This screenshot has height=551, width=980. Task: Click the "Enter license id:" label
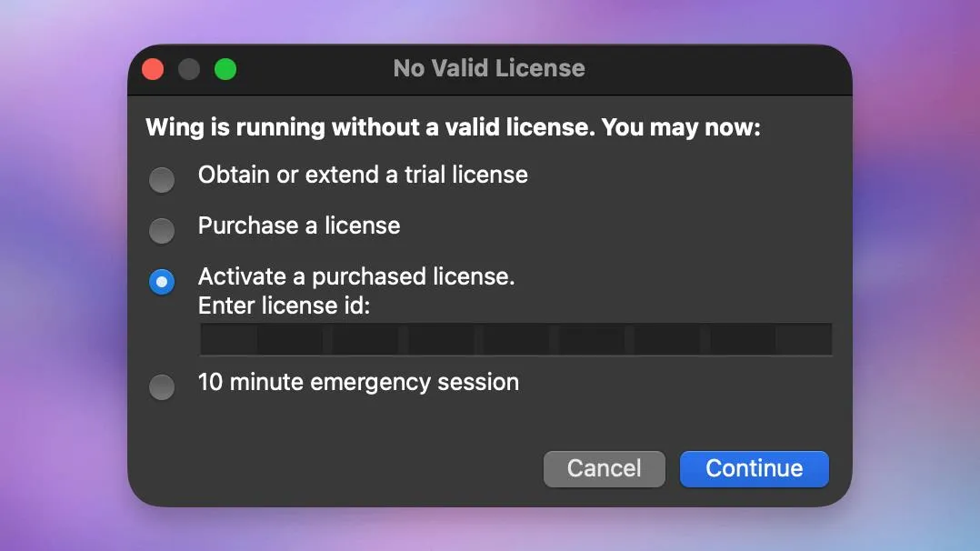click(285, 306)
